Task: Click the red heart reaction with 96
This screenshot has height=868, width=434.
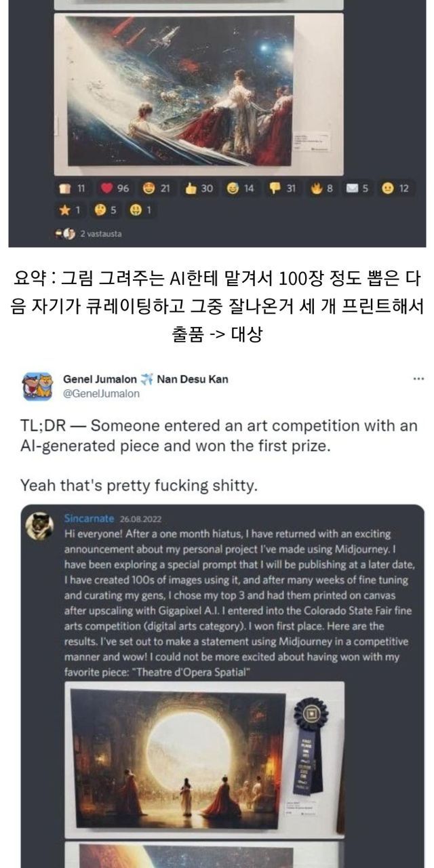Action: click(112, 189)
